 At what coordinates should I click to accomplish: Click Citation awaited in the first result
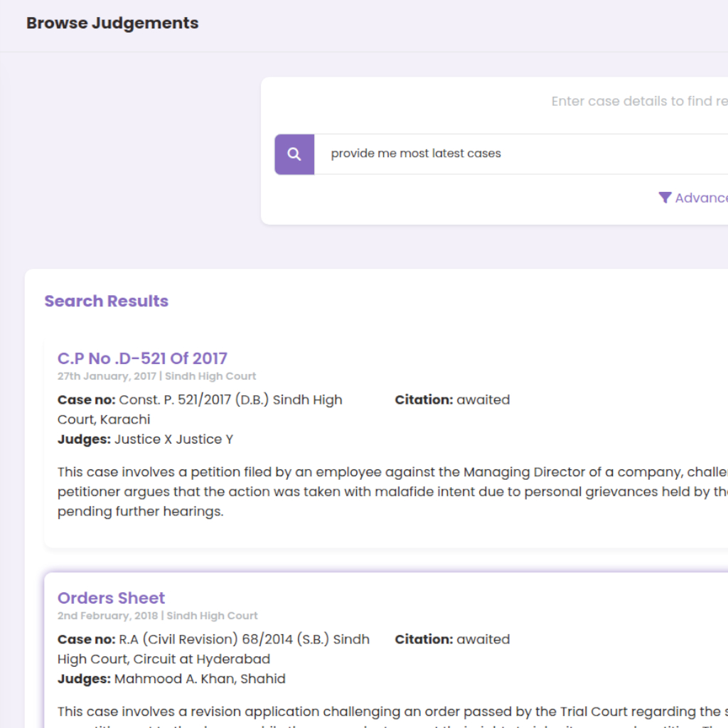coord(452,400)
